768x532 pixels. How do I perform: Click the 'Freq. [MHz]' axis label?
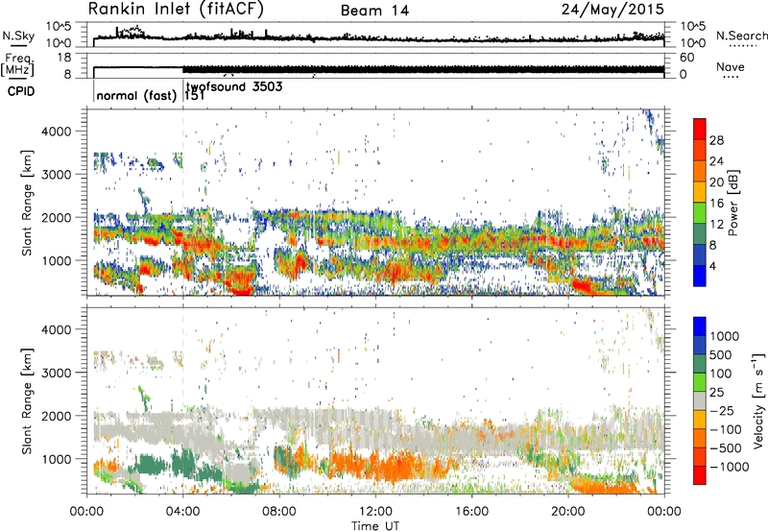point(17,64)
